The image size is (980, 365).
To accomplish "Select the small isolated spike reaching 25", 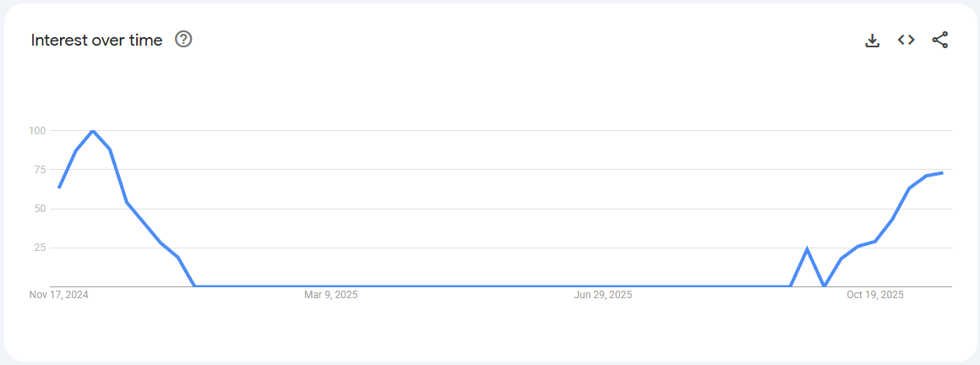I will pos(807,248).
